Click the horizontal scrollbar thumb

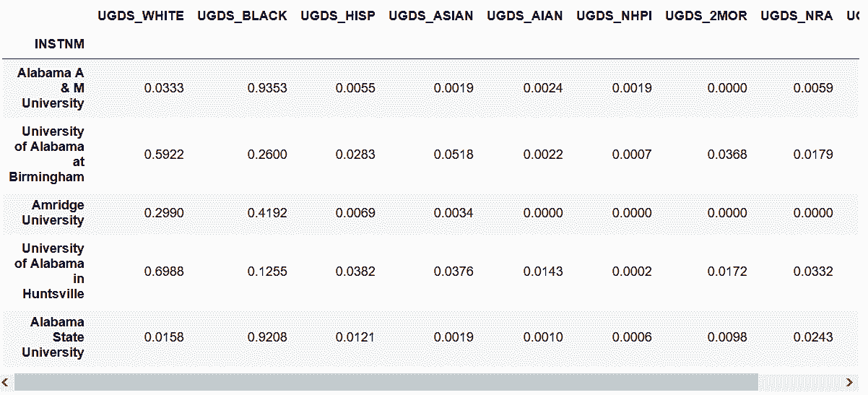coord(386,382)
